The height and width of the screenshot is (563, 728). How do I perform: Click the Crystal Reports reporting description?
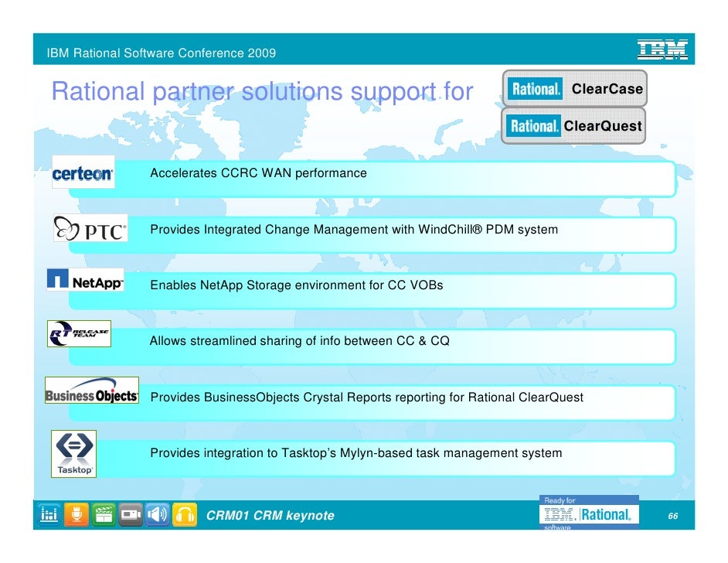(367, 398)
